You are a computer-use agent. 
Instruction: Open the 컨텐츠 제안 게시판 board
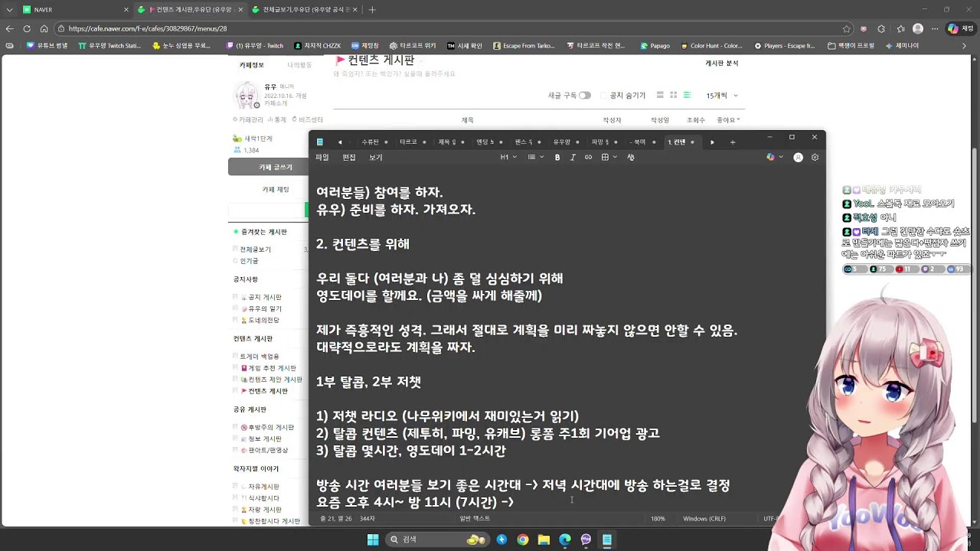point(275,380)
